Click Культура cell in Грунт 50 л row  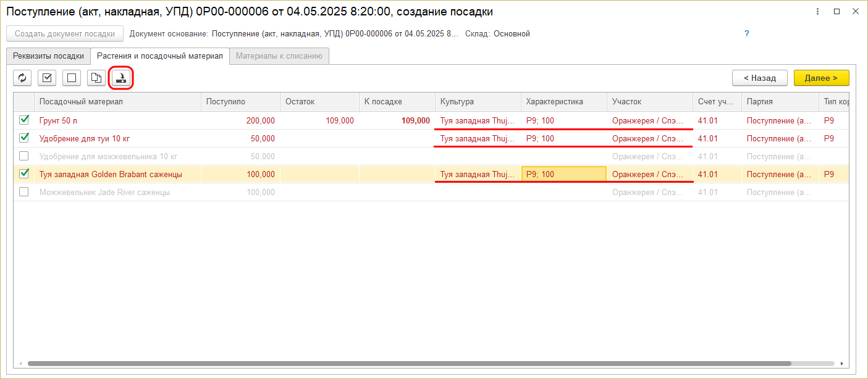coord(478,120)
